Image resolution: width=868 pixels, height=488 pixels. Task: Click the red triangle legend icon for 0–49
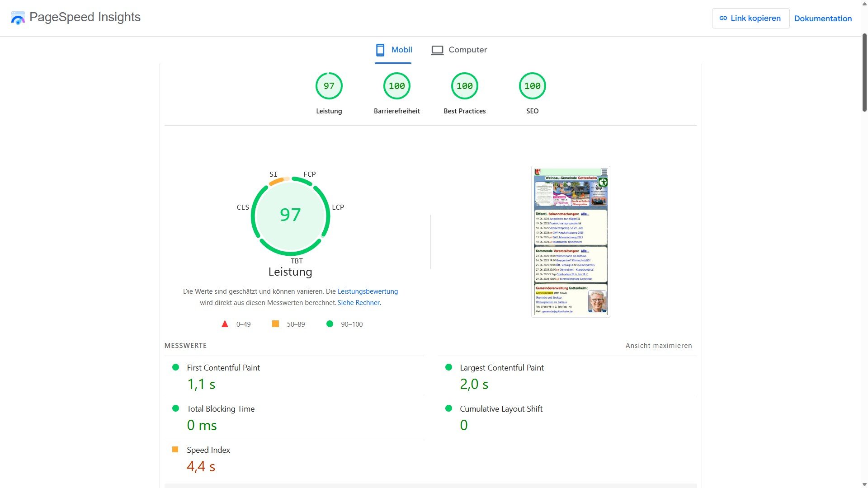tap(225, 324)
